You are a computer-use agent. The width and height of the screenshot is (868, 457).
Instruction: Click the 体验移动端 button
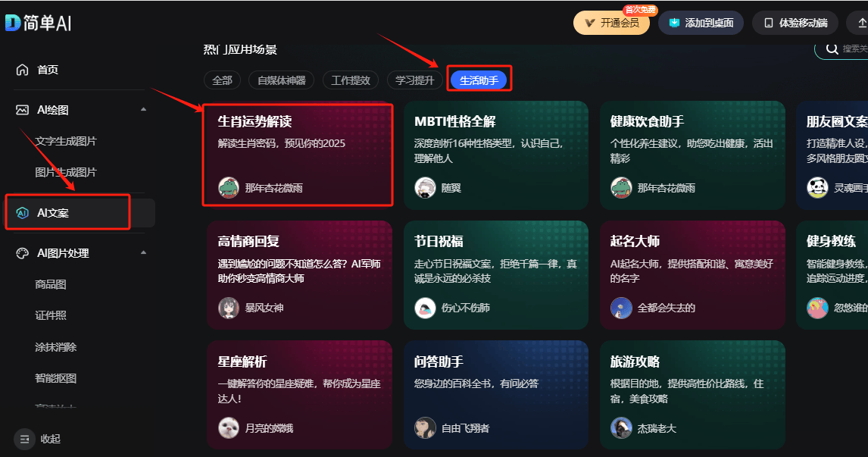click(795, 23)
